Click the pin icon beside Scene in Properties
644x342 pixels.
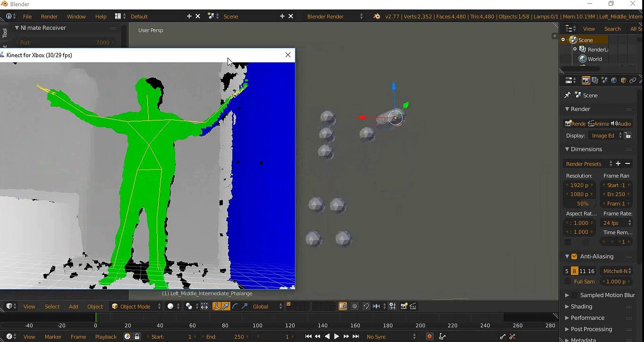[567, 95]
